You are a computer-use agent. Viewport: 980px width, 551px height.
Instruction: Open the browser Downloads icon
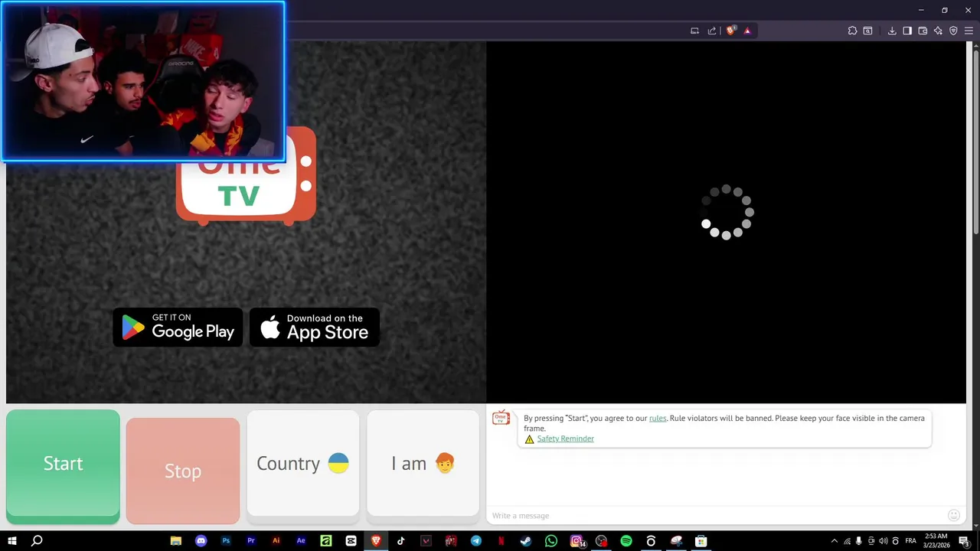(892, 31)
